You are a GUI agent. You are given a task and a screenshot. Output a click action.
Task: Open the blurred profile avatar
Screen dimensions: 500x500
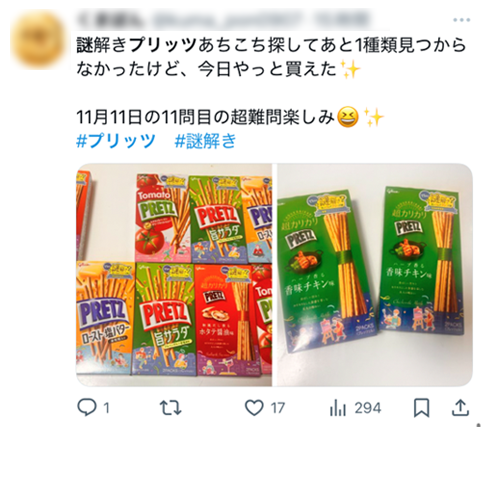pos(38,39)
